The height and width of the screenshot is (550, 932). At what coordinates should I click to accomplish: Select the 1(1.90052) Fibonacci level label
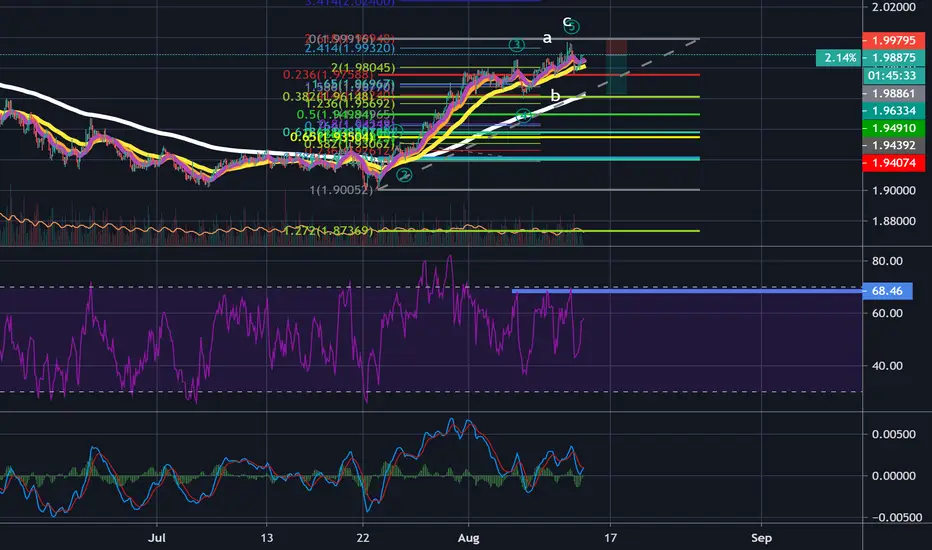(x=341, y=190)
